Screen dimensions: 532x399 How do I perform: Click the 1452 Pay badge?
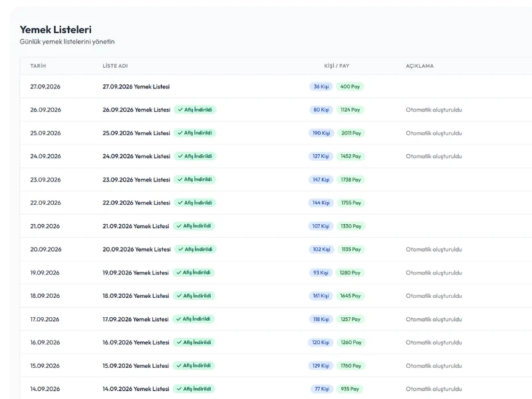coord(351,156)
